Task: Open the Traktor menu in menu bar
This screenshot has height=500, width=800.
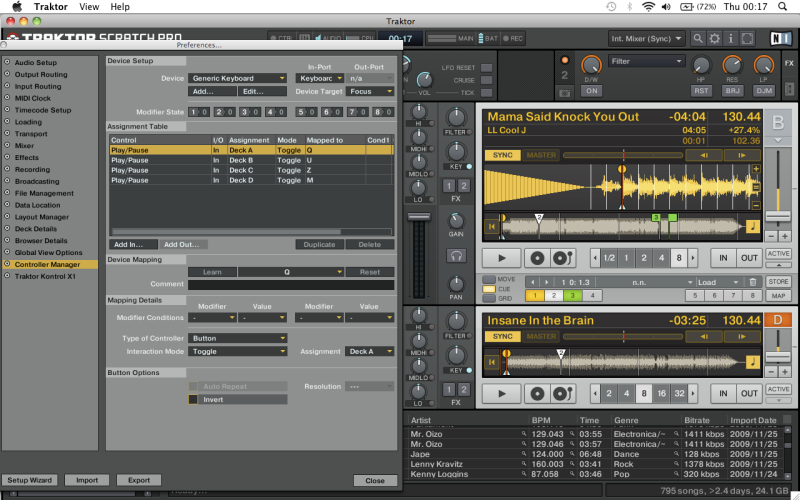Action: tap(51, 7)
